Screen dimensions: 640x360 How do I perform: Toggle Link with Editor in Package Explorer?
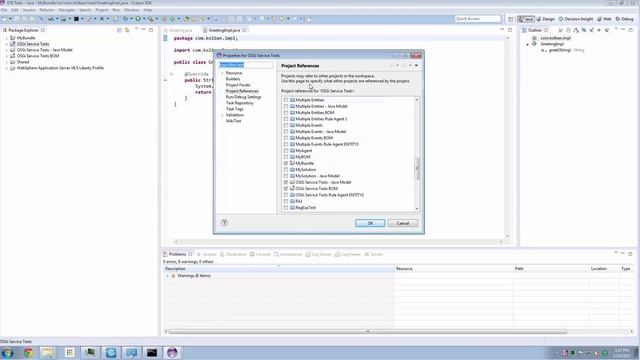[127, 30]
